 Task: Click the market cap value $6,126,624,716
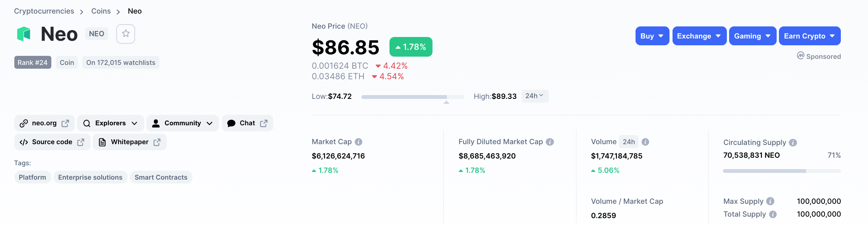[x=338, y=156]
